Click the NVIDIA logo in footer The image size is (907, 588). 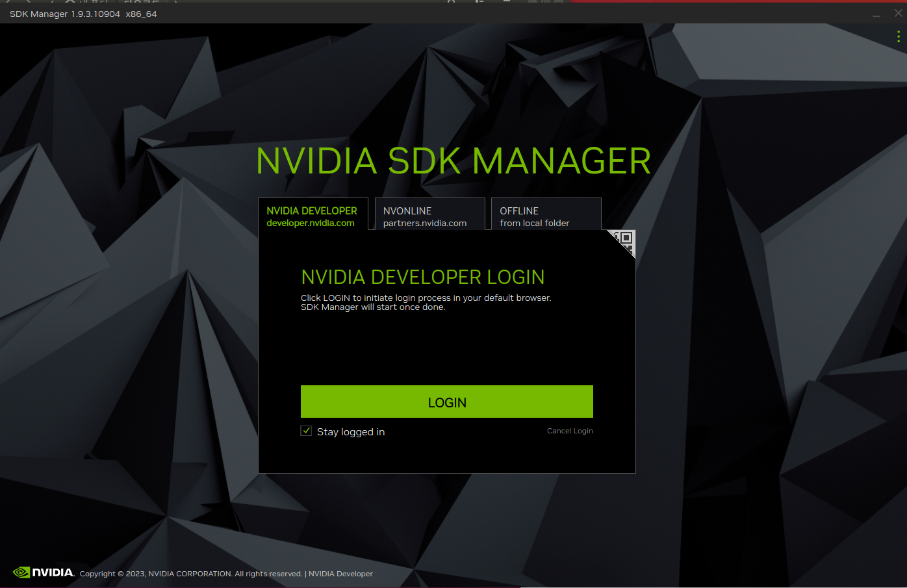pos(44,572)
